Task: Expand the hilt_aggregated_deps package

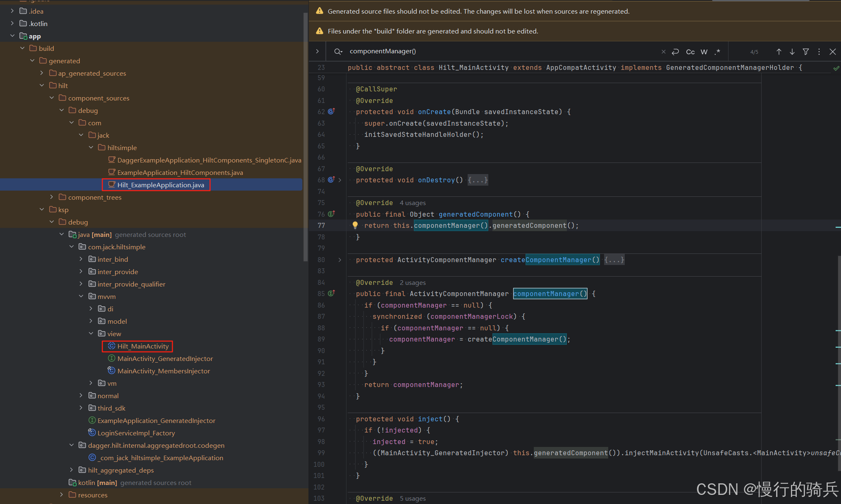Action: pyautogui.click(x=72, y=470)
